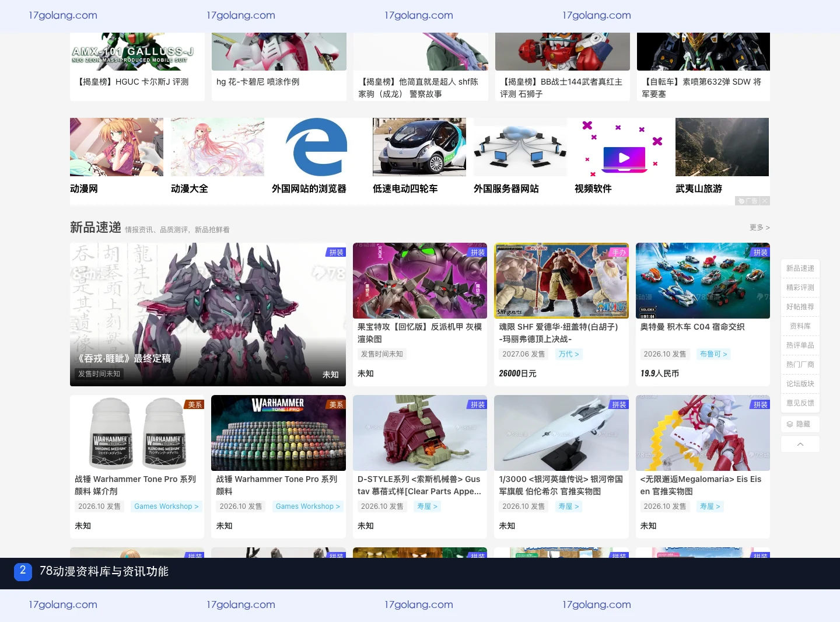Image resolution: width=840 pixels, height=622 pixels.
Task: Expand the Games Workshop > tag on the paint medium card
Action: coord(166,506)
